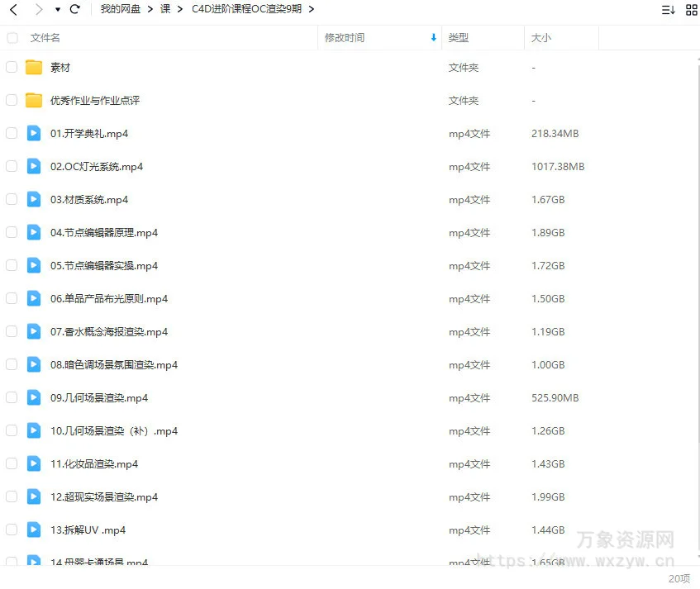700x589 pixels.
Task: Select the checkbox beside 07.香水概念海报渲染.mp4
Action: (x=12, y=331)
